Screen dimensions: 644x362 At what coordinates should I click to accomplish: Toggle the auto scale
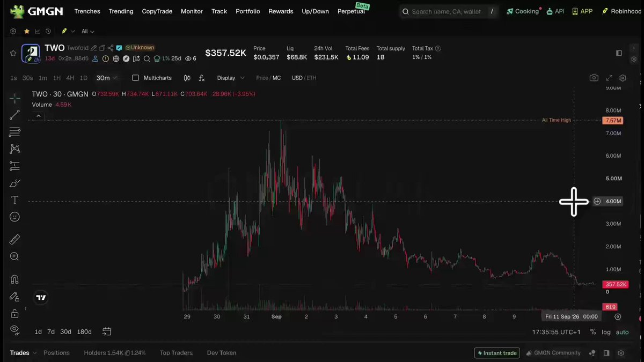click(x=622, y=332)
